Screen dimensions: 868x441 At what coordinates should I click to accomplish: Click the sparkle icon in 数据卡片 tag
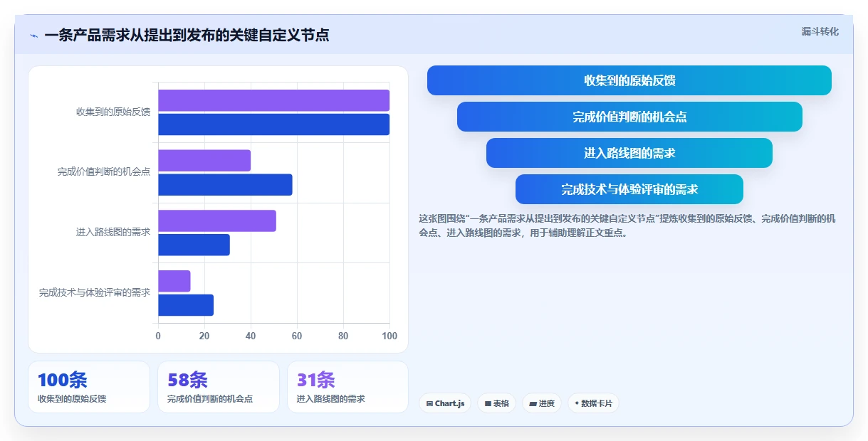(577, 403)
